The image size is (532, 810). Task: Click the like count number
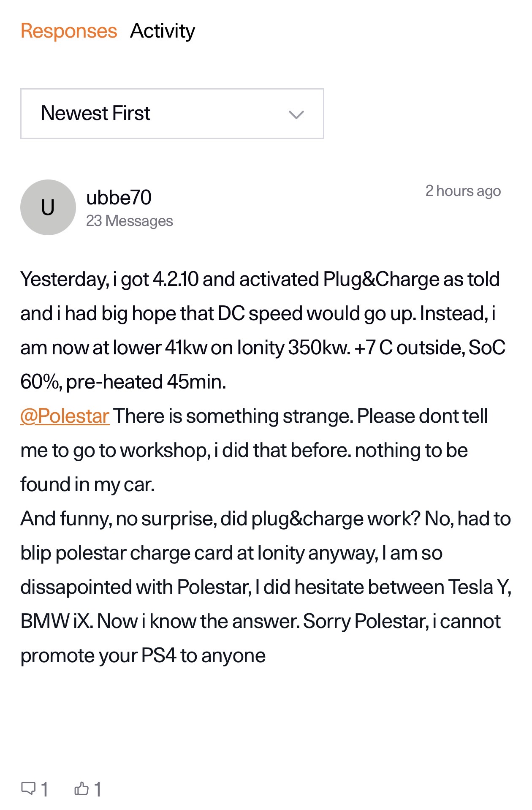98,789
